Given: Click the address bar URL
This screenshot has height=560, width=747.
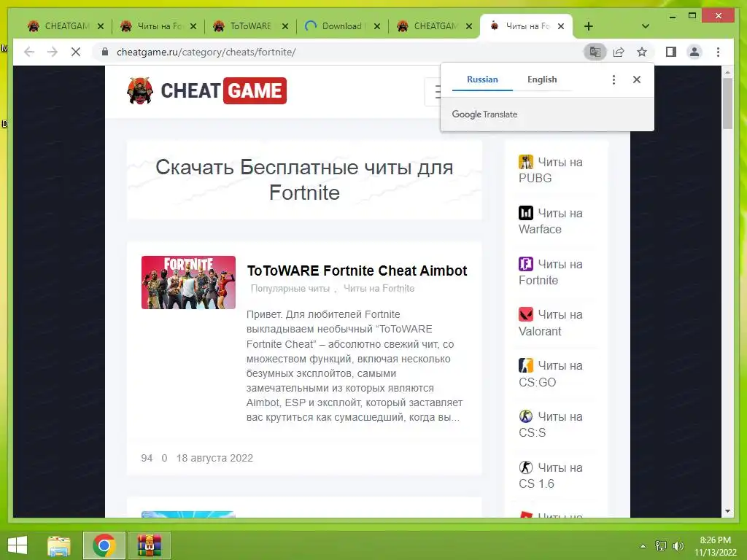Looking at the screenshot, I should click(x=206, y=52).
